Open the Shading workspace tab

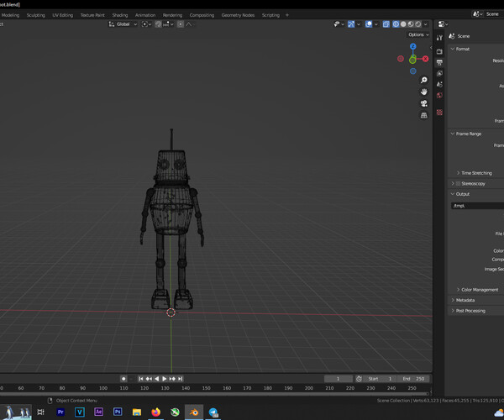click(120, 15)
